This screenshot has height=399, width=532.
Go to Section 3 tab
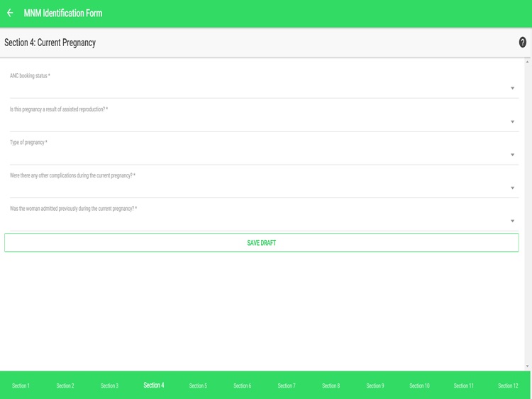coord(109,386)
